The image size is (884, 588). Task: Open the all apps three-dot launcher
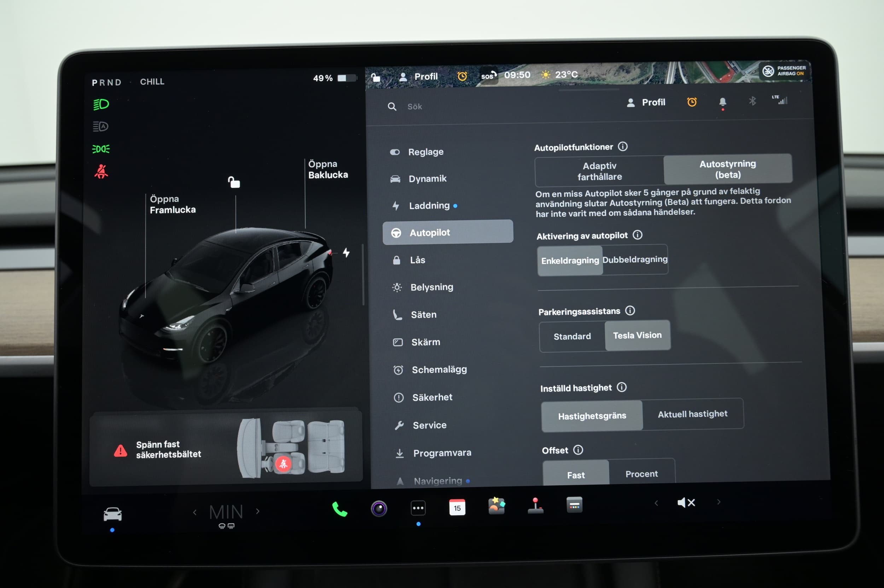click(418, 508)
